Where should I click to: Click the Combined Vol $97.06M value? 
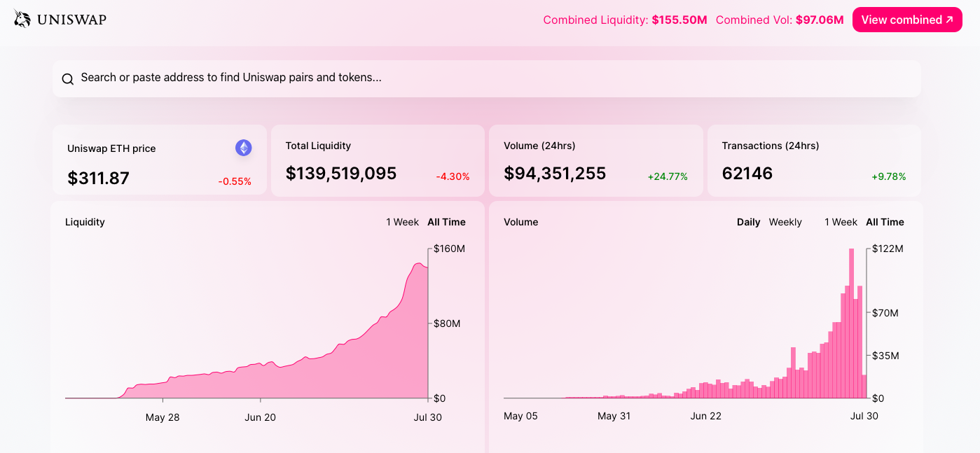(820, 20)
